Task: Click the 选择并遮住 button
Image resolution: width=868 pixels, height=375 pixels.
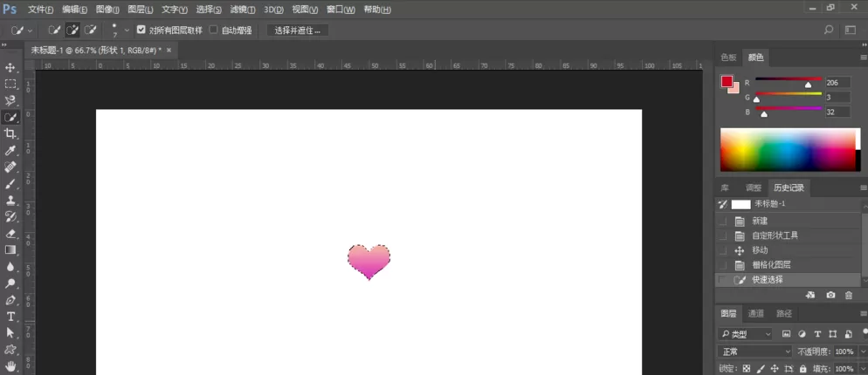Action: [x=298, y=31]
